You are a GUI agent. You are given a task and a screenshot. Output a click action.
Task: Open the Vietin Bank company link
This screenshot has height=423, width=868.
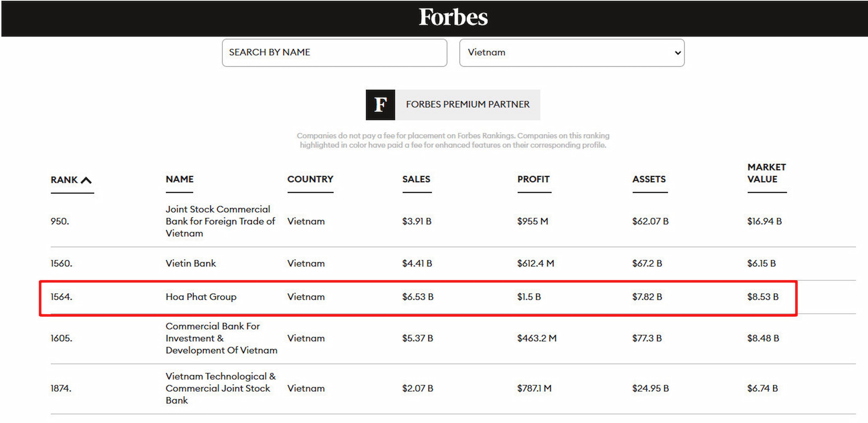coord(190,263)
